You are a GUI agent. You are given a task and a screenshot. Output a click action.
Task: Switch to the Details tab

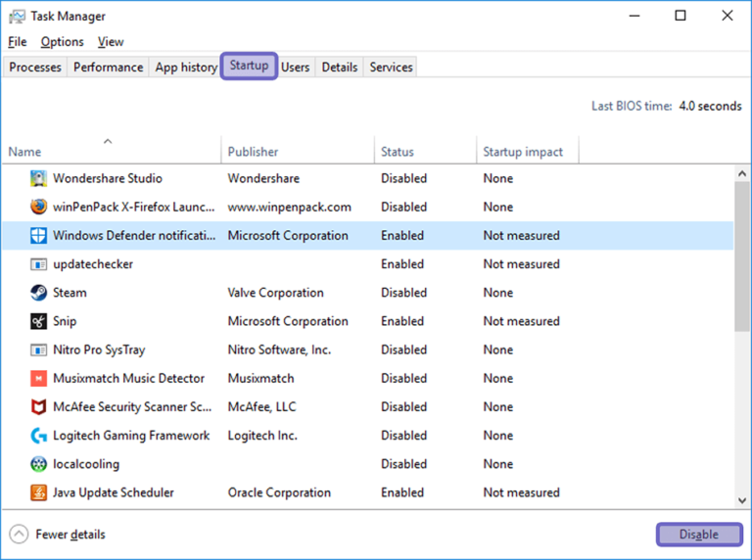[x=340, y=68]
